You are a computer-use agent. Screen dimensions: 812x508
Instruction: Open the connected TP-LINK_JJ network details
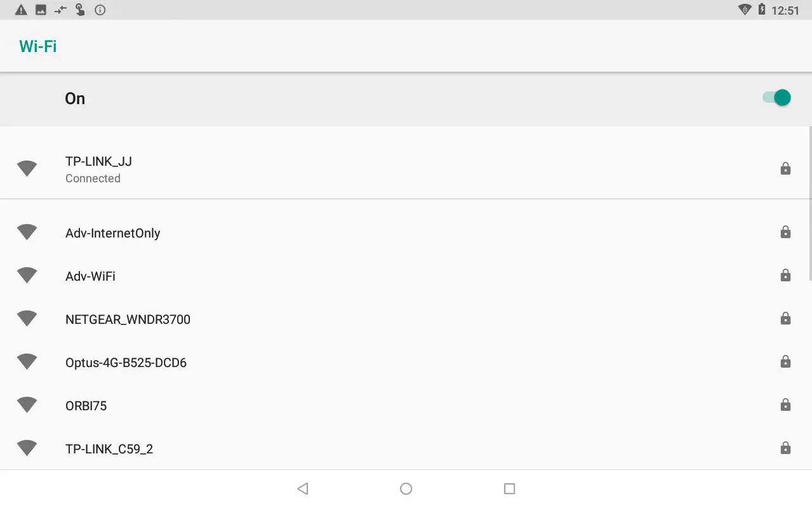coord(98,169)
